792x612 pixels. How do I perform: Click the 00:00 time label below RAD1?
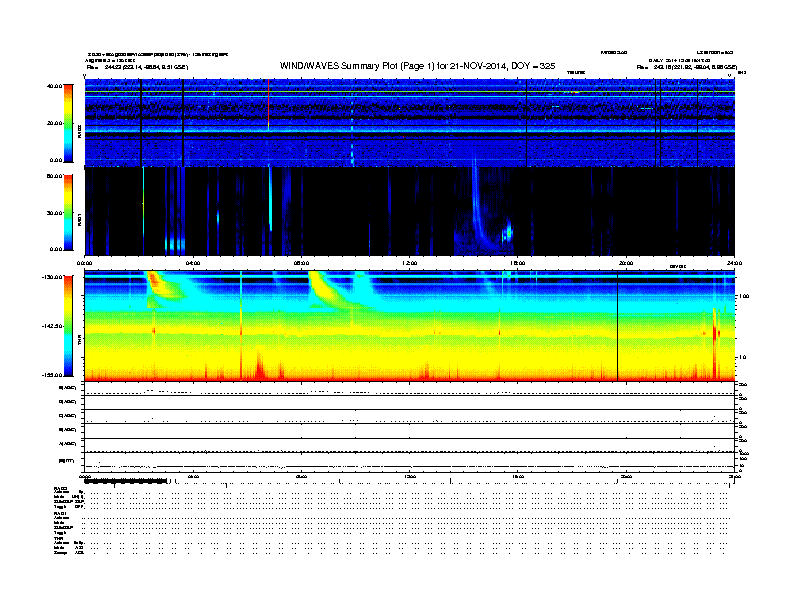pyautogui.click(x=84, y=263)
